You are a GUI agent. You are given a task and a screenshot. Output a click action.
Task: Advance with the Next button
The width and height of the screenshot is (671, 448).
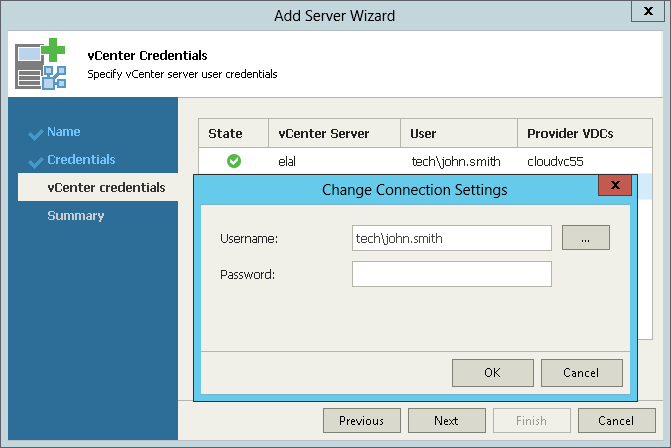[447, 421]
